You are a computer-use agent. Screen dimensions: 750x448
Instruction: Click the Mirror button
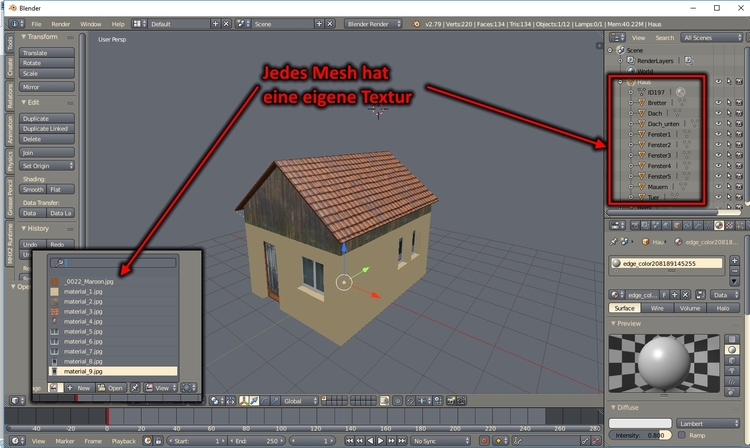click(x=47, y=87)
